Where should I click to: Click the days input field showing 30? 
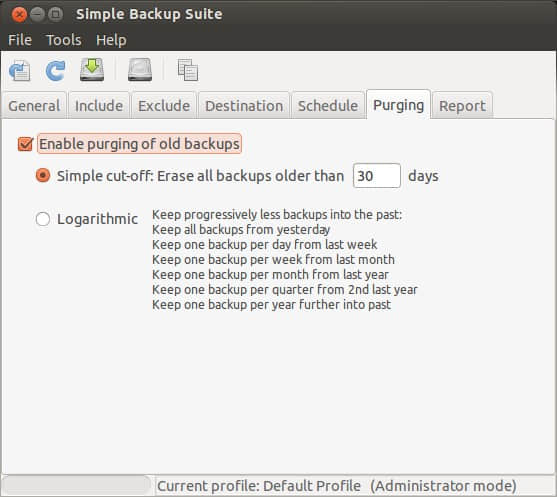[x=377, y=175]
